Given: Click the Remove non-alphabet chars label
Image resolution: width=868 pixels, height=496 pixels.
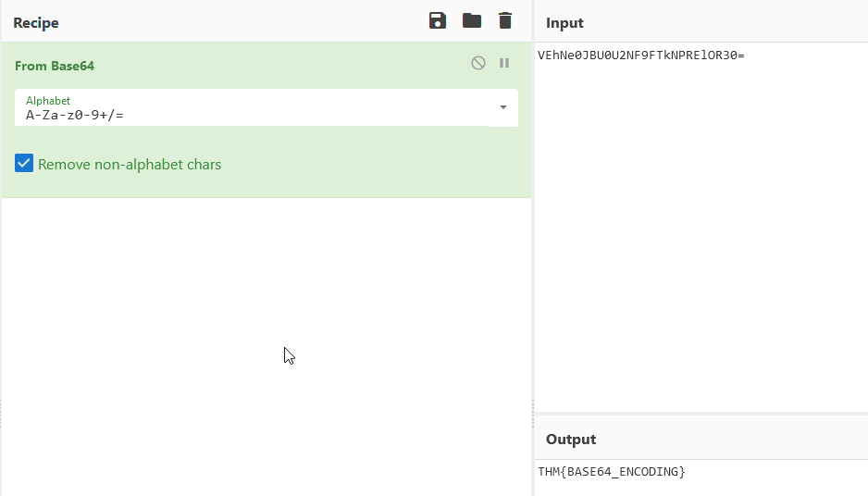Looking at the screenshot, I should tap(130, 165).
